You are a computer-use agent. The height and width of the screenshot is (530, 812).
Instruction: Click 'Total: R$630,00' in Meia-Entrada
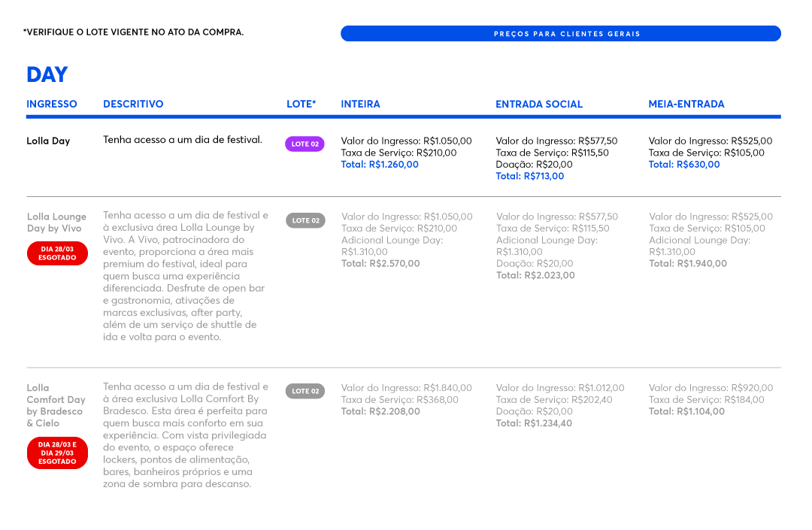(684, 165)
